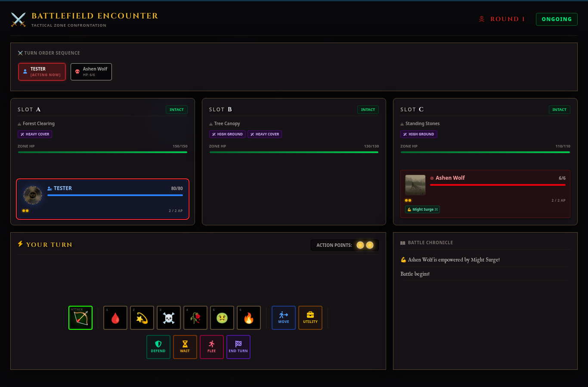This screenshot has width=588, height=387.
Task: Click the Move action button
Action: click(284, 318)
